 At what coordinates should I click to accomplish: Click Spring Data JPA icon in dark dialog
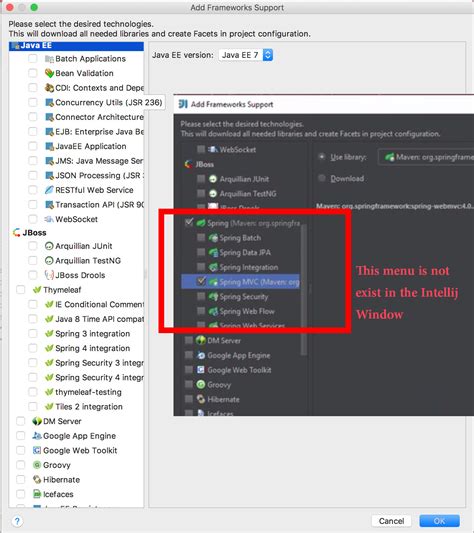[x=213, y=253]
